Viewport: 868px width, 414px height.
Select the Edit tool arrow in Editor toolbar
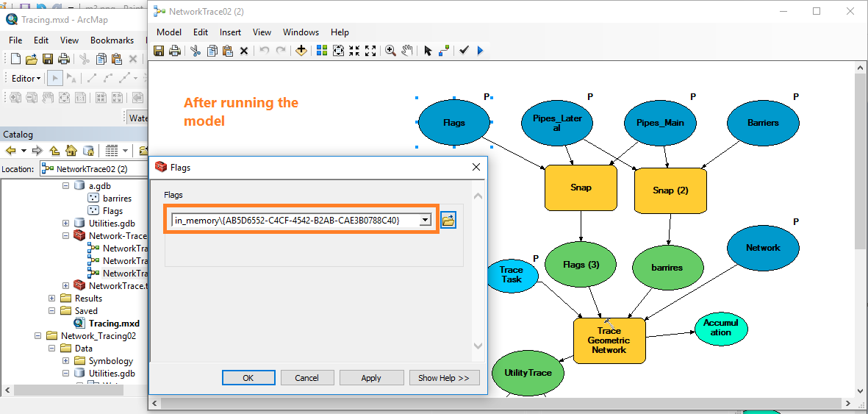(x=55, y=78)
